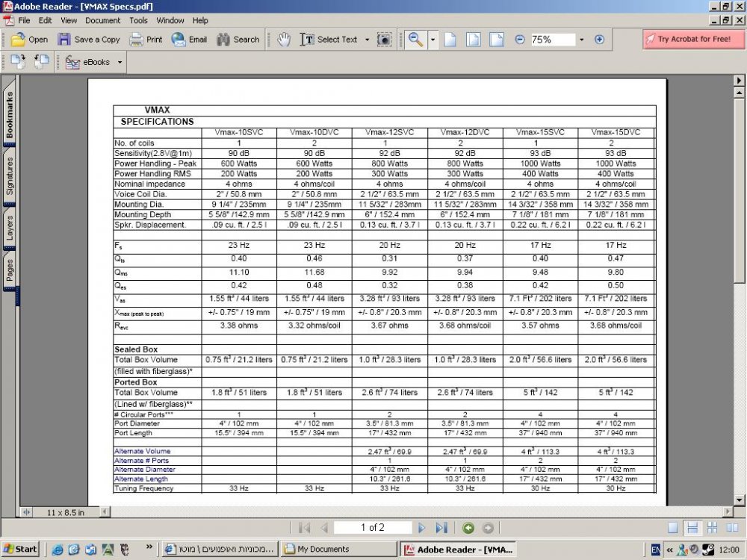Switch to the Layers side tab
747x560 pixels.
(x=10, y=228)
